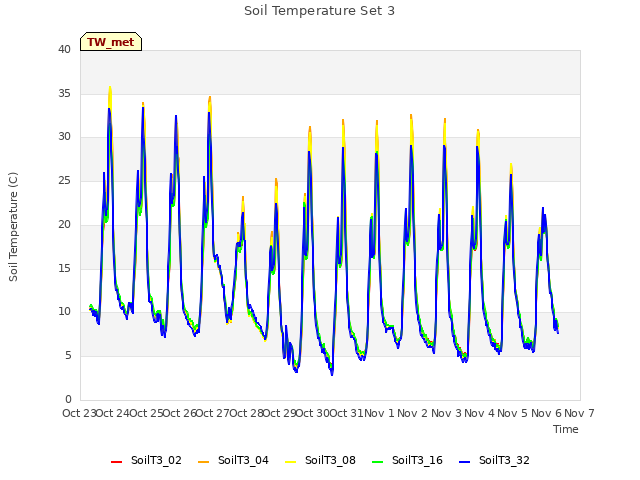640x480 pixels.
Task: Toggle the SoilT3_08 legend entry
Action: (320, 460)
